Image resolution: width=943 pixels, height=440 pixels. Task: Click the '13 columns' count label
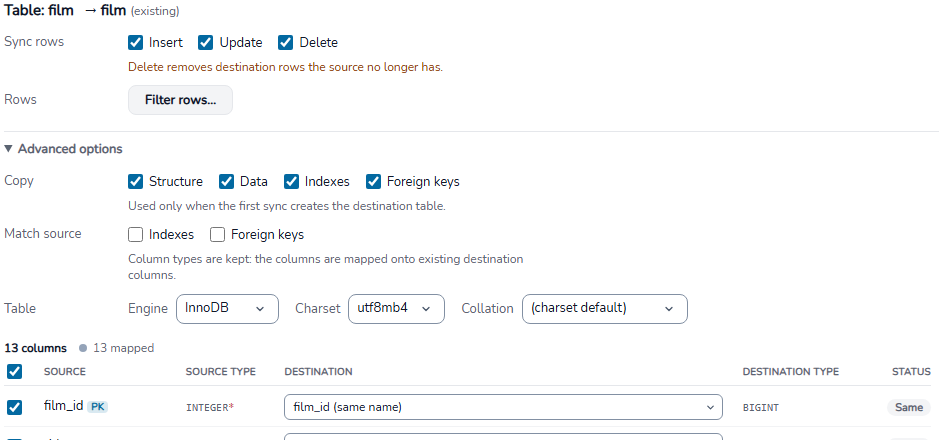(35, 348)
